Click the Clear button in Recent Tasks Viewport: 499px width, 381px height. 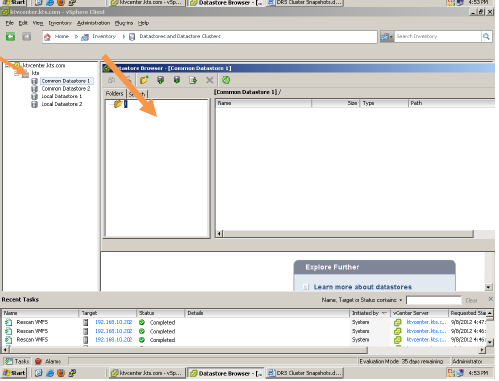click(x=471, y=300)
